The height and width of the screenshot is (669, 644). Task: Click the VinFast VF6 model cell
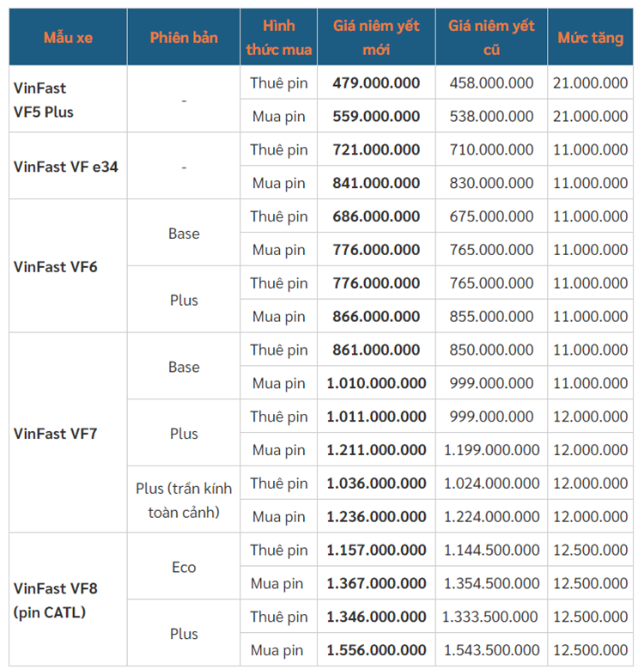[x=56, y=266]
